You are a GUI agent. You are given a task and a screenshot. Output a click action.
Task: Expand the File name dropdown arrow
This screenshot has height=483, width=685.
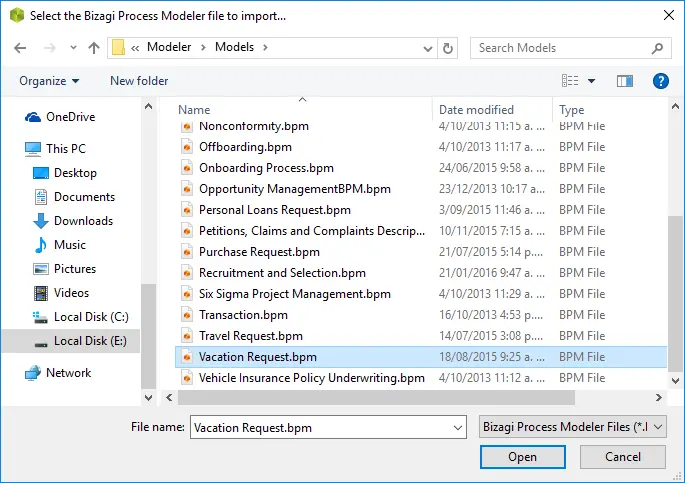(458, 428)
